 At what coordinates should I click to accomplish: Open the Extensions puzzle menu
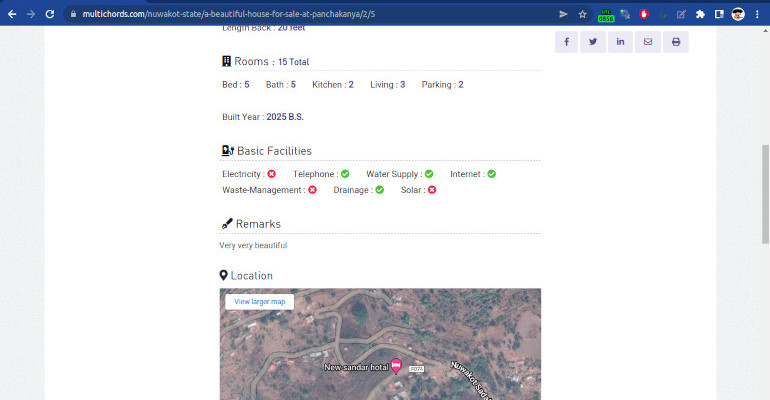click(700, 14)
